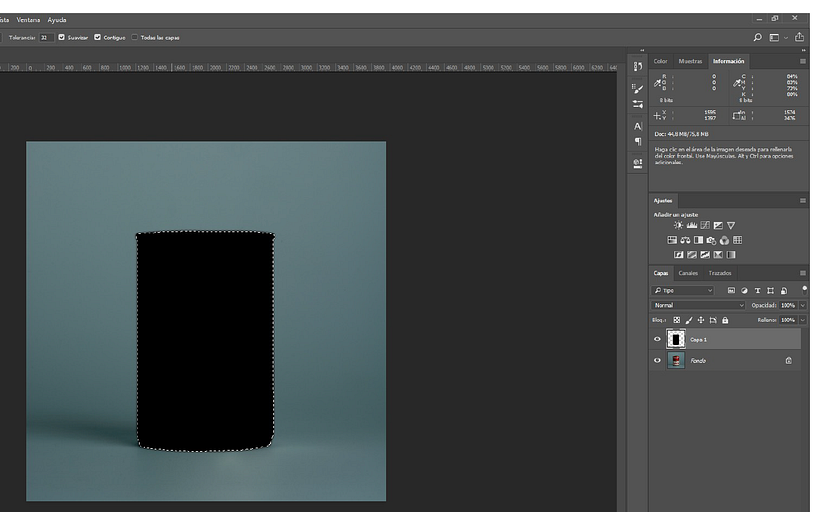Image resolution: width=820 pixels, height=512 pixels.
Task: Add a Hue/Saturation adjustment
Action: click(672, 240)
